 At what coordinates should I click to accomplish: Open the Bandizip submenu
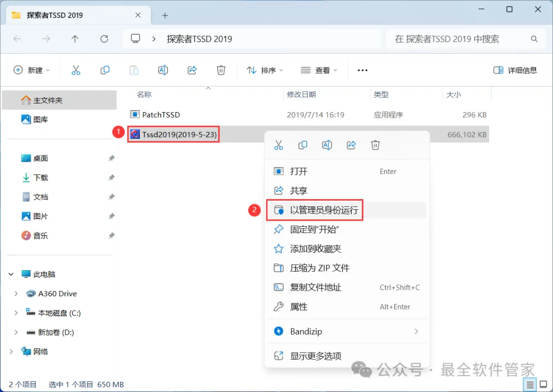tap(347, 332)
